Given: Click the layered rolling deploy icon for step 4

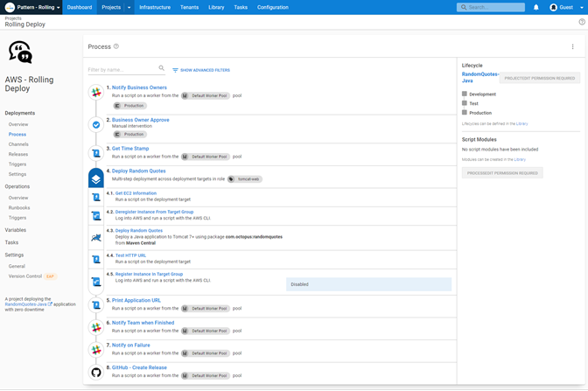Looking at the screenshot, I should [x=96, y=178].
